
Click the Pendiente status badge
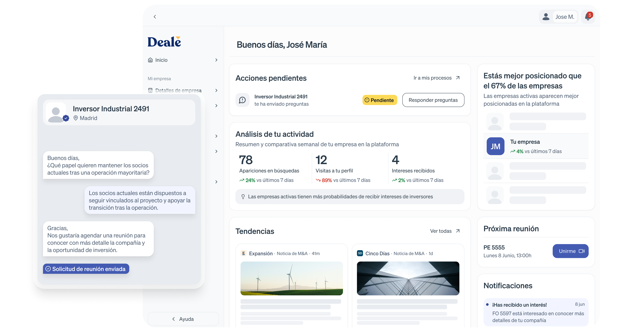(x=379, y=100)
